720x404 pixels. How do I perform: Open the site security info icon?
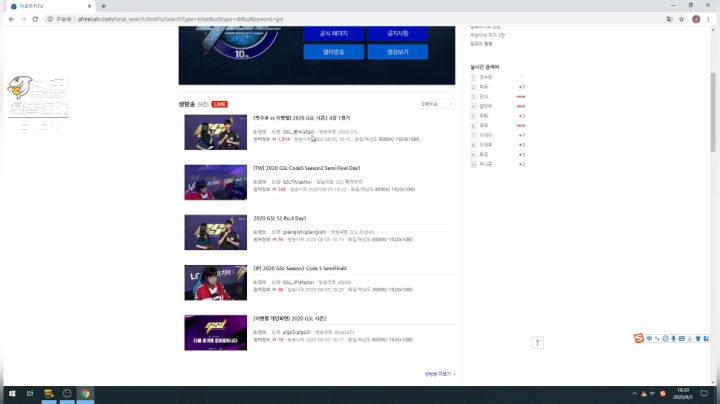(50, 19)
